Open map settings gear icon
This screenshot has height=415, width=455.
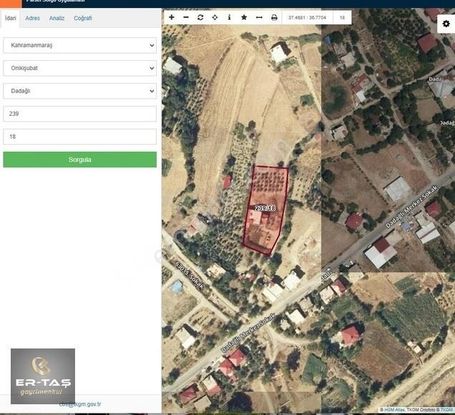446,24
